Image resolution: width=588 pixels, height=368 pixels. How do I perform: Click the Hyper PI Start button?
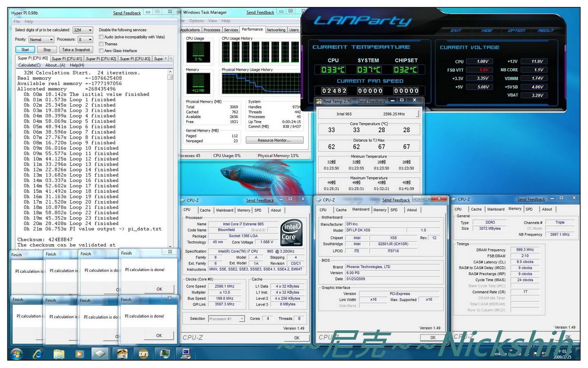click(25, 50)
